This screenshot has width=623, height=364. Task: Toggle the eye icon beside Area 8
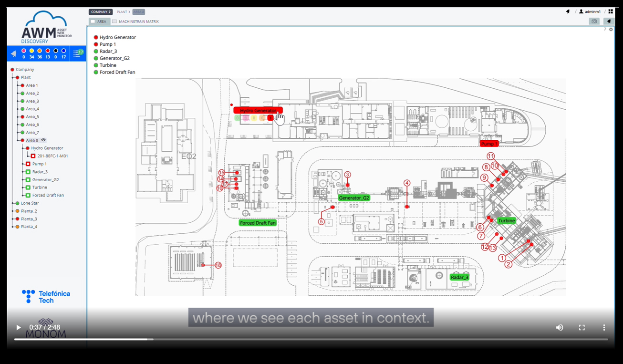43,140
